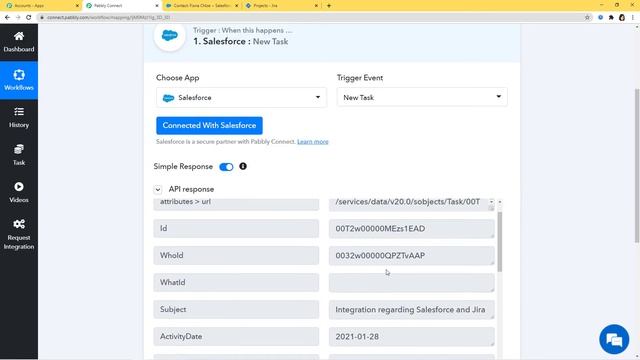Image resolution: width=640 pixels, height=360 pixels.
Task: Click the attributes > url label
Action: coord(236,204)
